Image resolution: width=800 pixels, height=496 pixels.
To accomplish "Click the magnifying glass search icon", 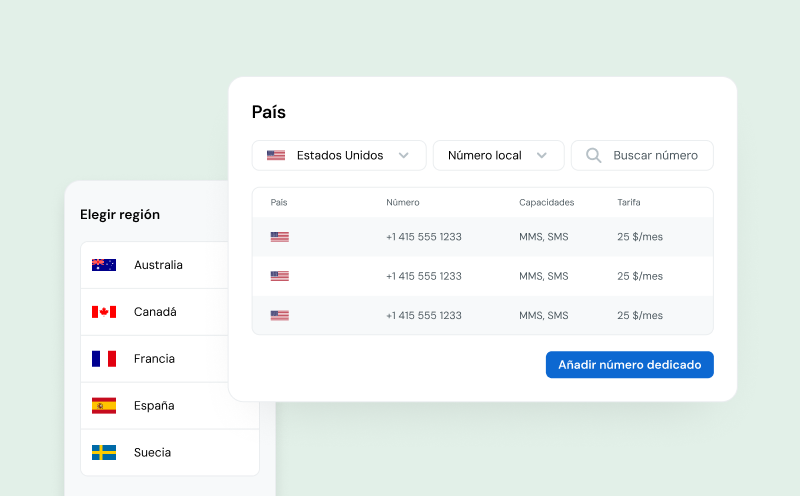I will pos(593,156).
